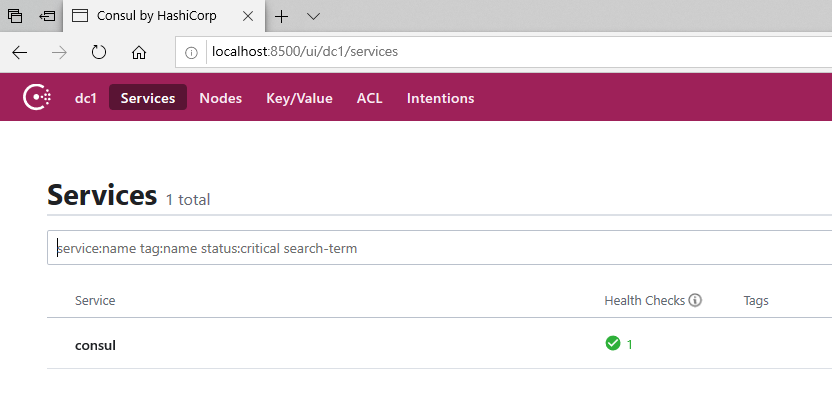Click the services search filter field
Image resolution: width=832 pixels, height=403 pixels.
[439, 248]
